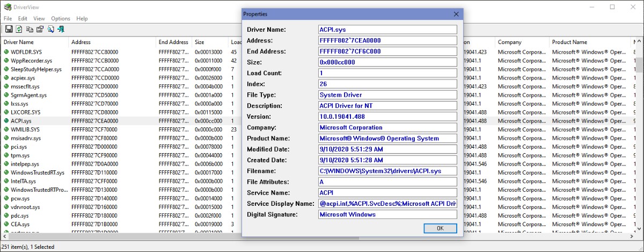644x252 pixels.
Task: Click the Filename field with ACPI.sys path
Action: (387, 171)
